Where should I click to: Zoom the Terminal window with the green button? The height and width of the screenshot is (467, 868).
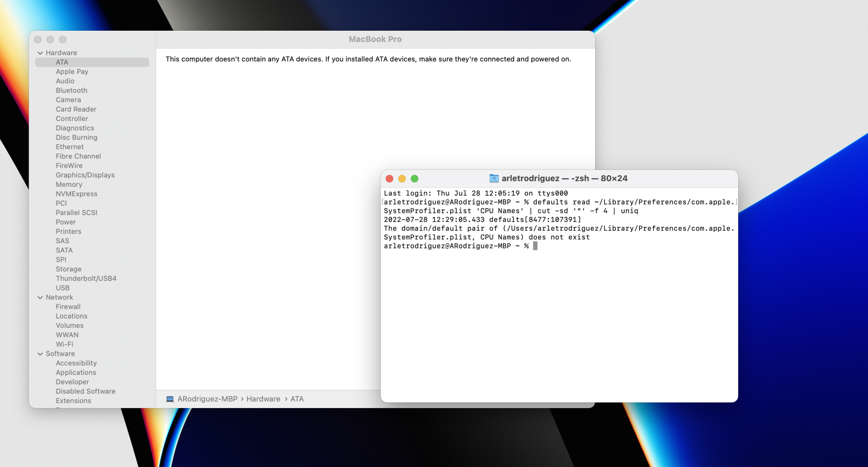tap(414, 179)
